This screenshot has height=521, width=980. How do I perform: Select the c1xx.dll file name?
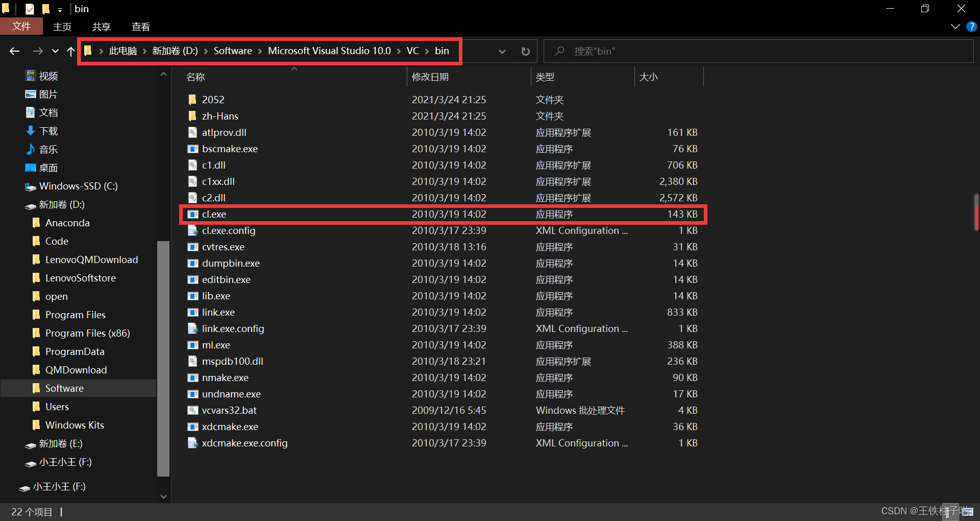point(218,182)
